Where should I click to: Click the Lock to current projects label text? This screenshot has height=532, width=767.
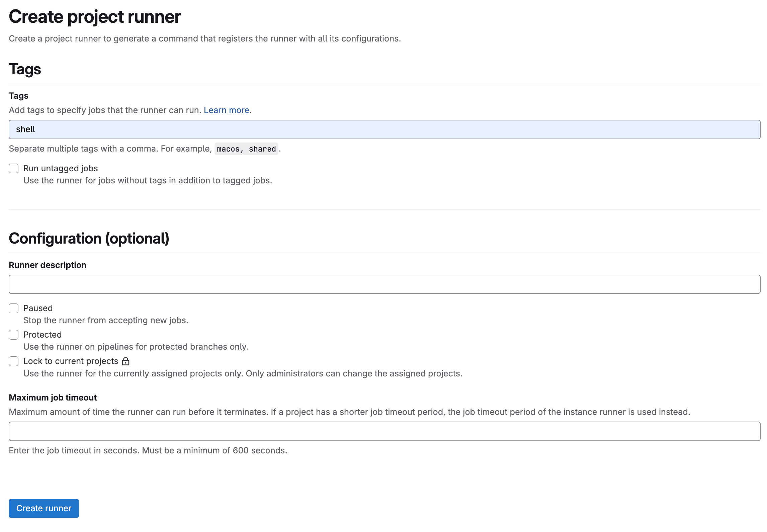click(71, 361)
